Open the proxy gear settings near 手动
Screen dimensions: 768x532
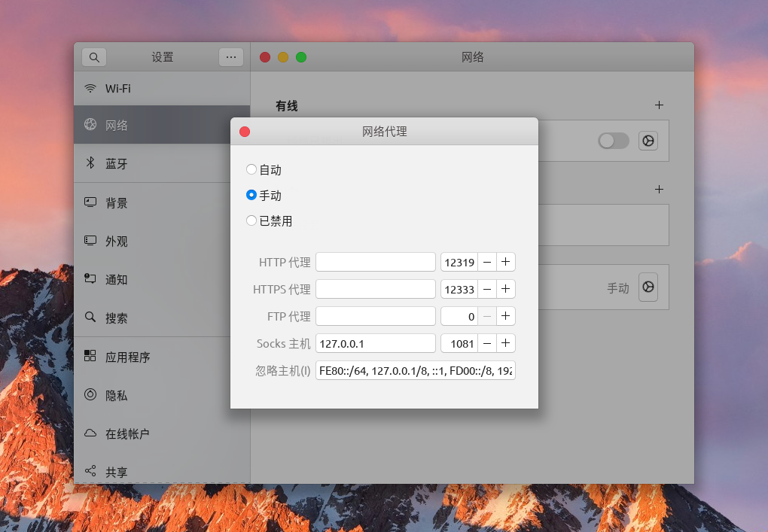tap(648, 287)
